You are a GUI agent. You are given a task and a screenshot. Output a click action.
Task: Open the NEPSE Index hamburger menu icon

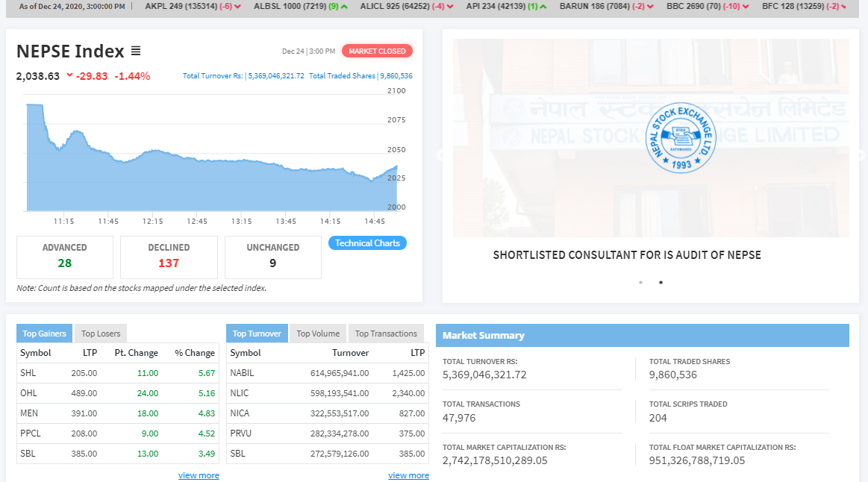[136, 51]
